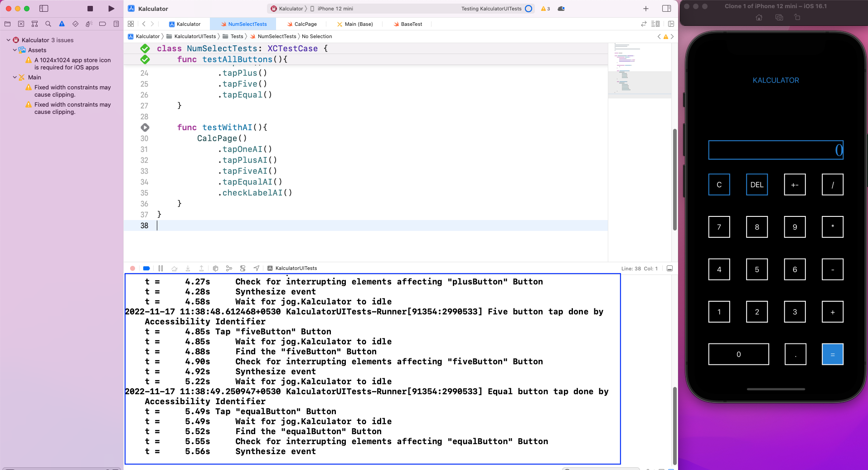Collapse the Kalculator 3 issues group
The image size is (868, 470).
coord(8,40)
